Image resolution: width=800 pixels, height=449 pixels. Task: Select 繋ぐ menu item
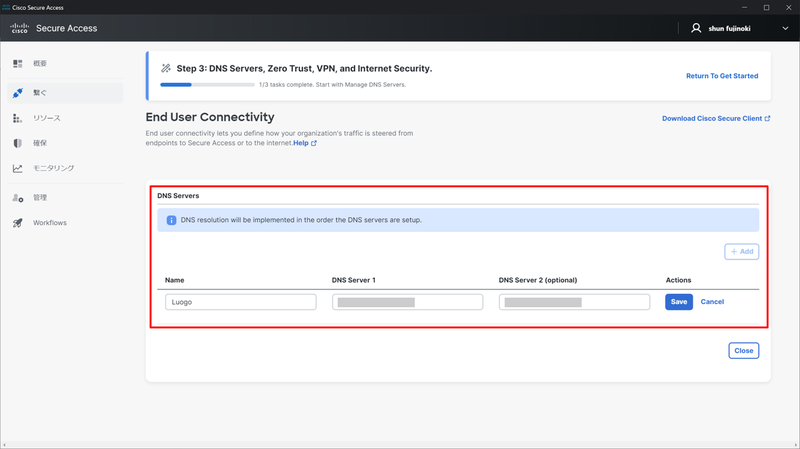pos(65,93)
